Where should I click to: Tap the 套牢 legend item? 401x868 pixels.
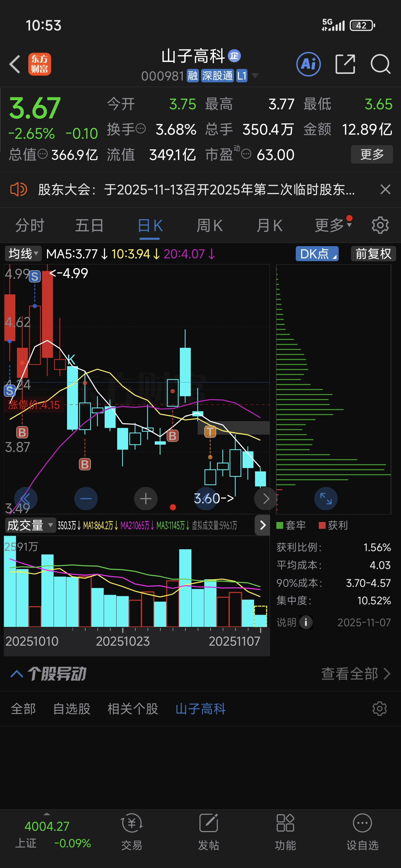click(291, 525)
